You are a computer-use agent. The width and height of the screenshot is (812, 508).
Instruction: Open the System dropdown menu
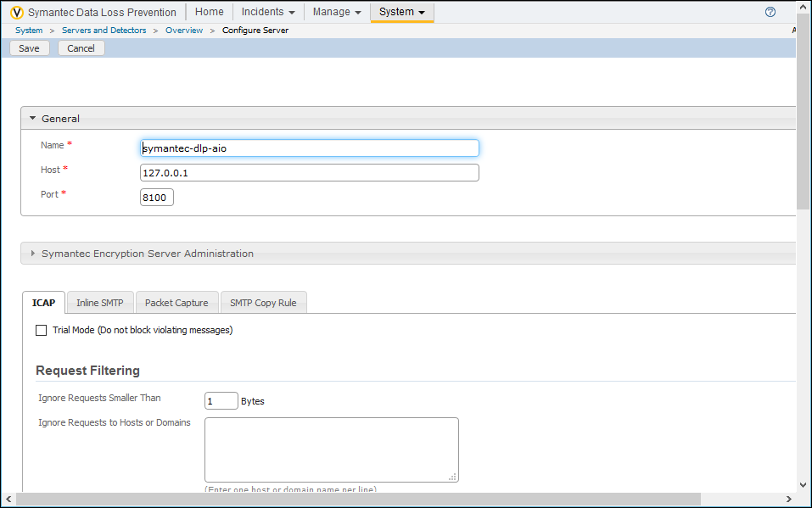[402, 12]
